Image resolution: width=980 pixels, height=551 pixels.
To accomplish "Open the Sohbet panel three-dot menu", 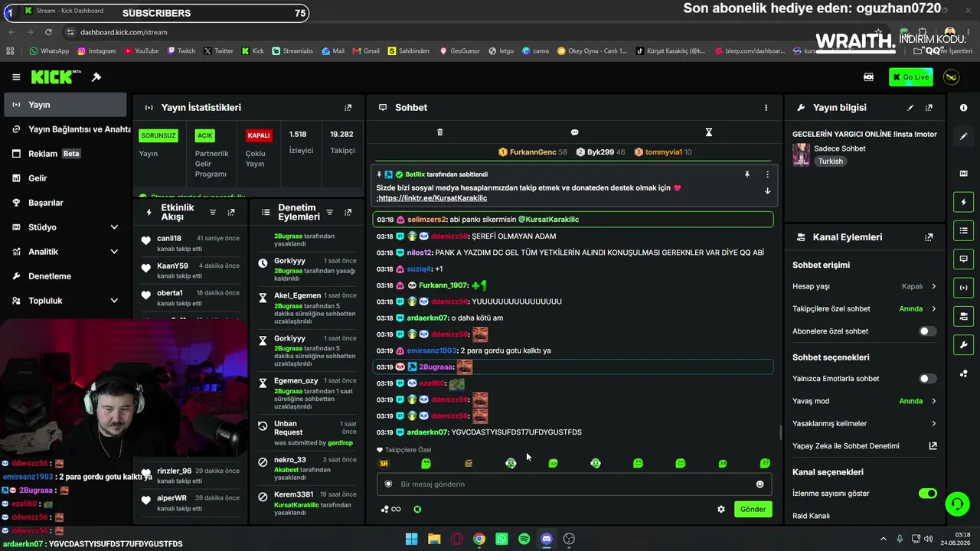I will [x=766, y=108].
